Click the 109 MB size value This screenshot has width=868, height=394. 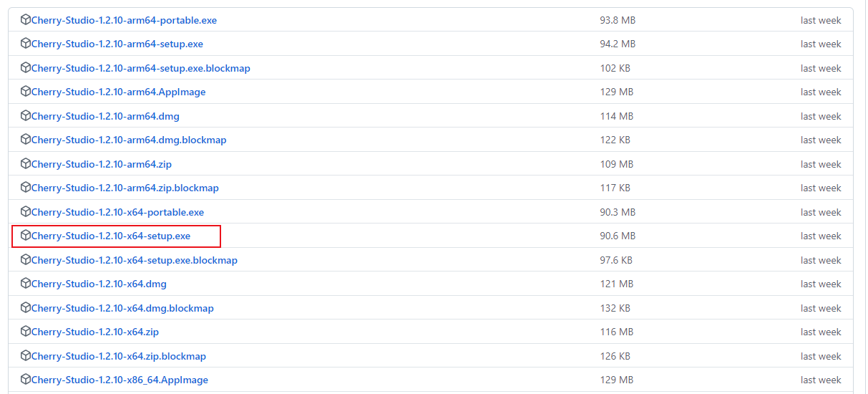pyautogui.click(x=617, y=164)
